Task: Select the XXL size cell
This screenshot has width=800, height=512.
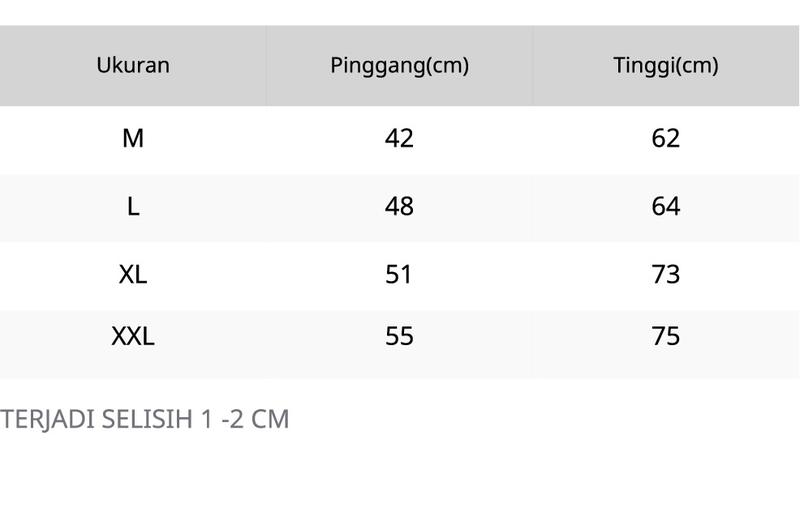Action: click(133, 337)
